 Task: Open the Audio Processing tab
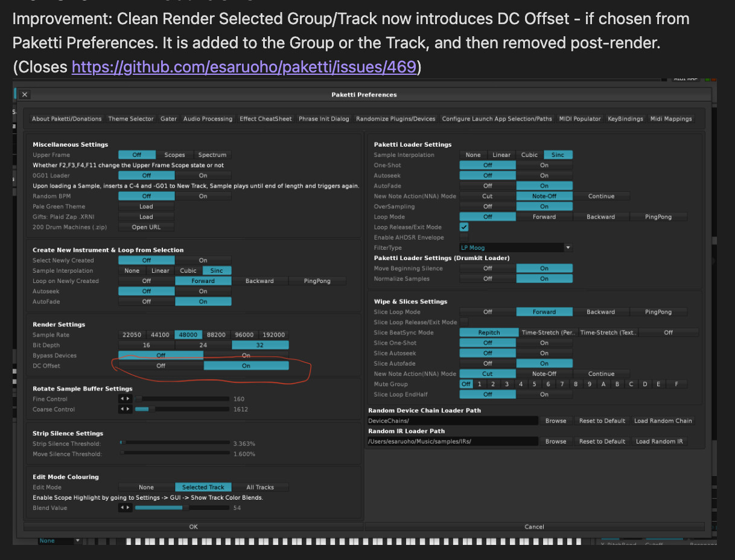tap(208, 119)
